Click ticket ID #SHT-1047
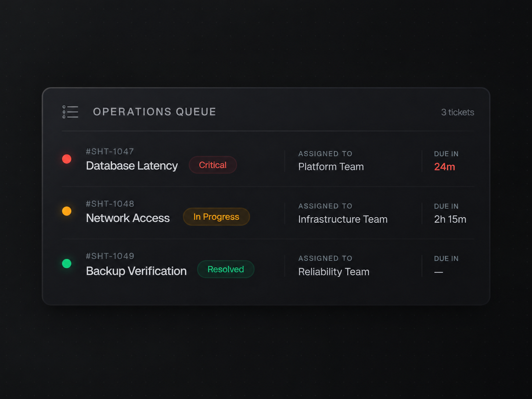The height and width of the screenshot is (399, 532). pyautogui.click(x=110, y=151)
